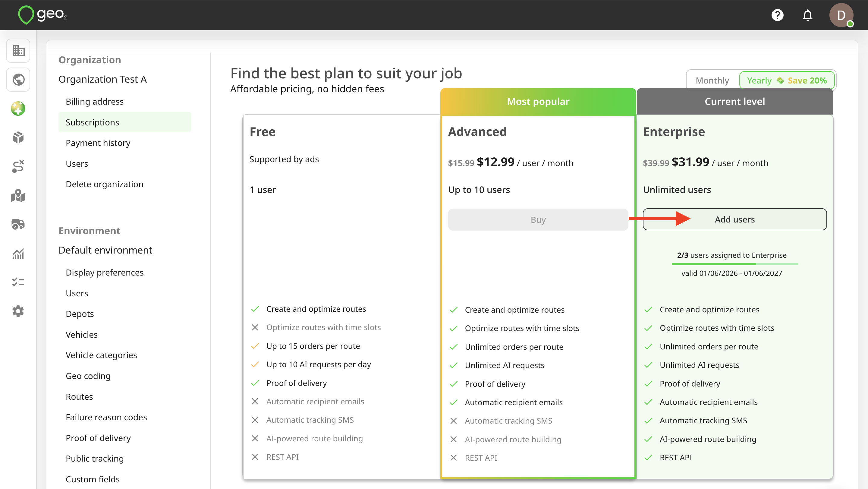Open the map pin icon in sidebar
This screenshot has height=489, width=868.
click(x=18, y=195)
